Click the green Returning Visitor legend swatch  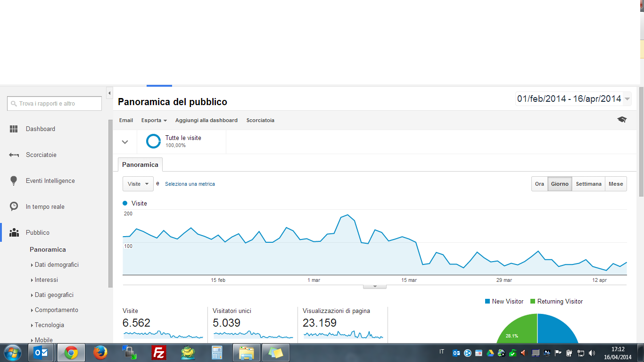coord(533,301)
